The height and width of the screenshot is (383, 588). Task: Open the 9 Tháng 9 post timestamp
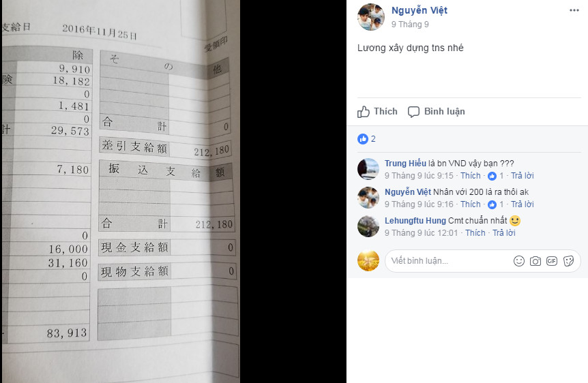pos(410,25)
